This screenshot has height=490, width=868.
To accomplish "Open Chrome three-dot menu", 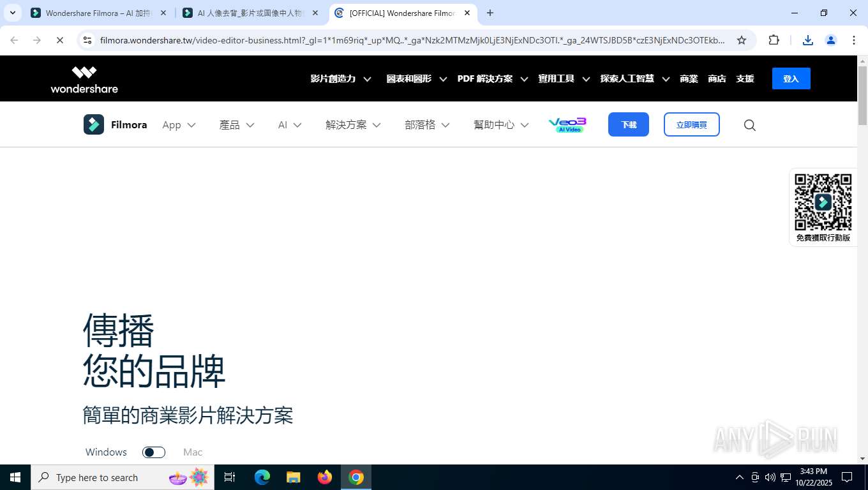I will point(854,40).
